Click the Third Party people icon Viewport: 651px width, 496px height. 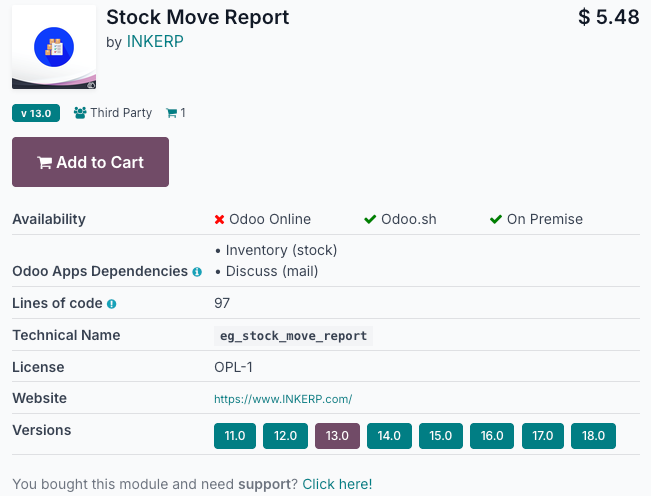click(80, 112)
